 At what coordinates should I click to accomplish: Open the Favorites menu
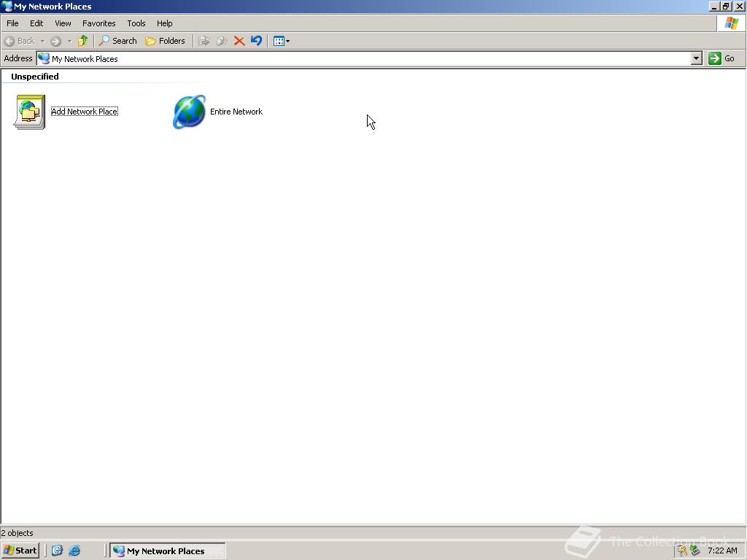[x=98, y=23]
